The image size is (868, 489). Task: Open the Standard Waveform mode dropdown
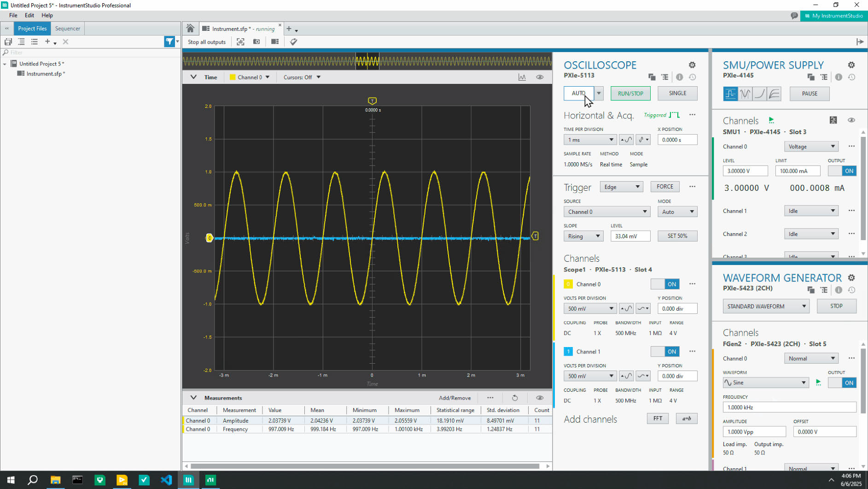click(766, 306)
